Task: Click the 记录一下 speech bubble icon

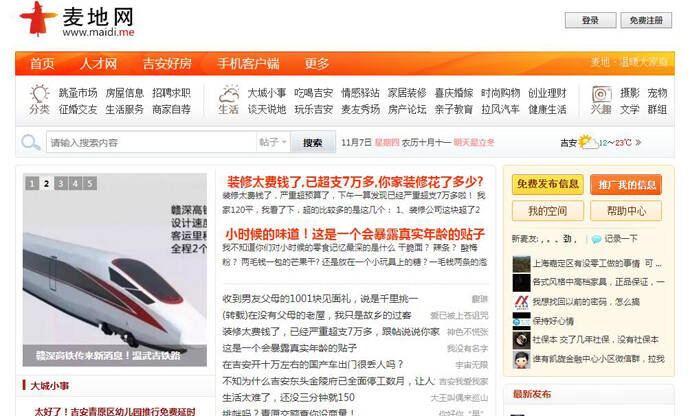Action: (x=597, y=239)
